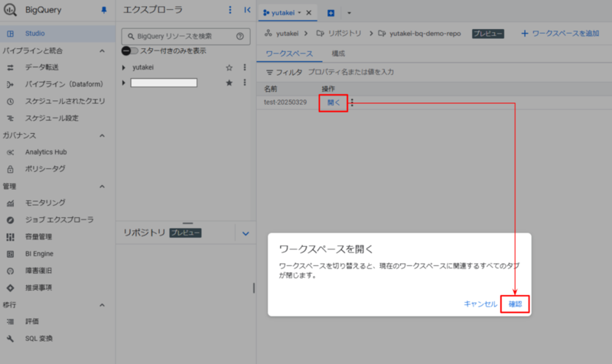
Task: Open 障害復旧 page
Action: tap(38, 271)
